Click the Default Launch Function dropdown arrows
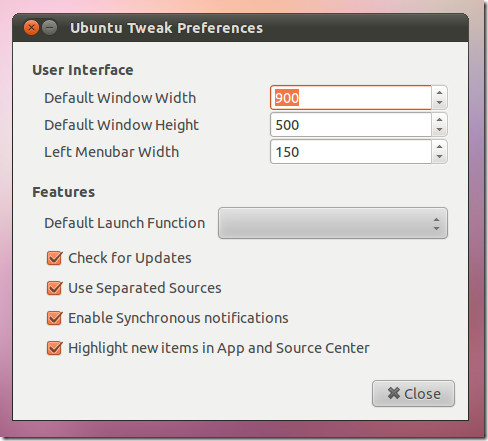This screenshot has height=441, width=488. (x=436, y=224)
